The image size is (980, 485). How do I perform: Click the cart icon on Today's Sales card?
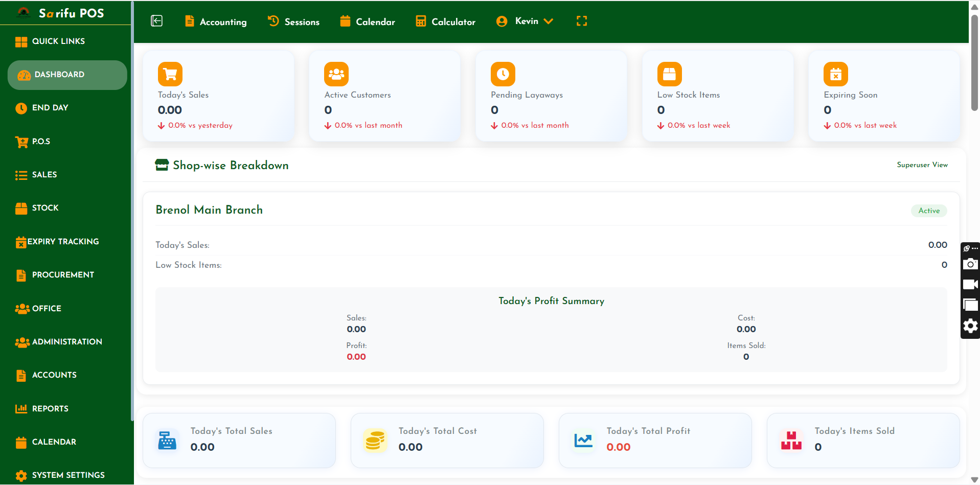click(x=169, y=74)
